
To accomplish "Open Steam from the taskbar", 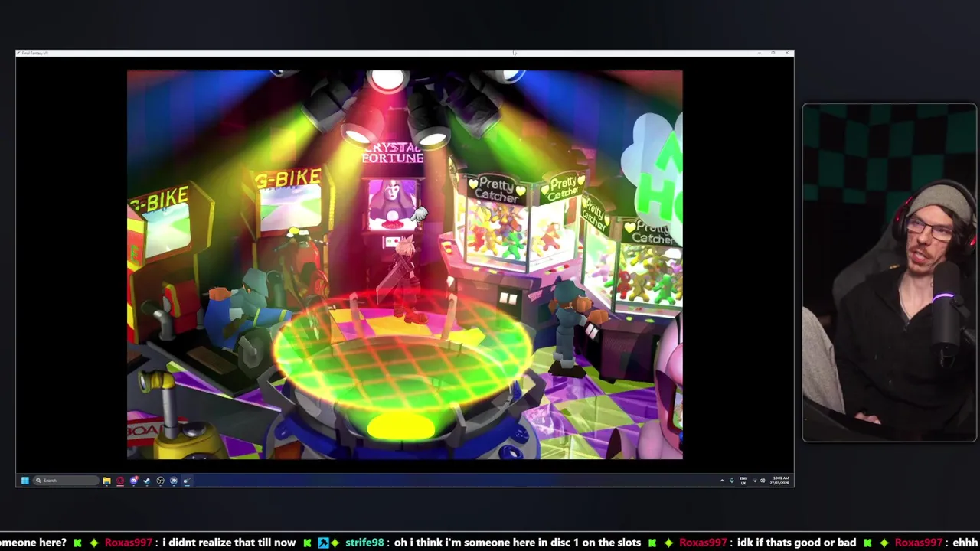I will (147, 481).
